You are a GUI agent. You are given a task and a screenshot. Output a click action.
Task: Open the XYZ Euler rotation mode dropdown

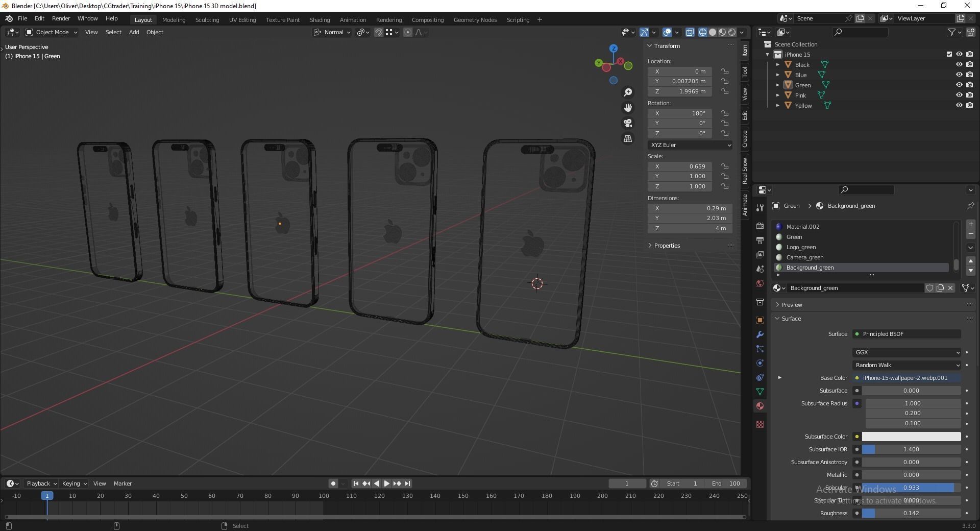point(690,145)
